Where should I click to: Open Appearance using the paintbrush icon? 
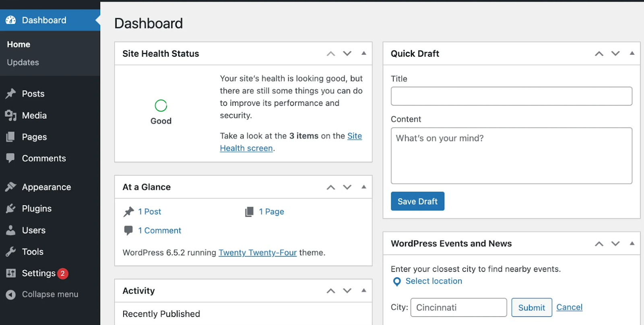coord(11,187)
